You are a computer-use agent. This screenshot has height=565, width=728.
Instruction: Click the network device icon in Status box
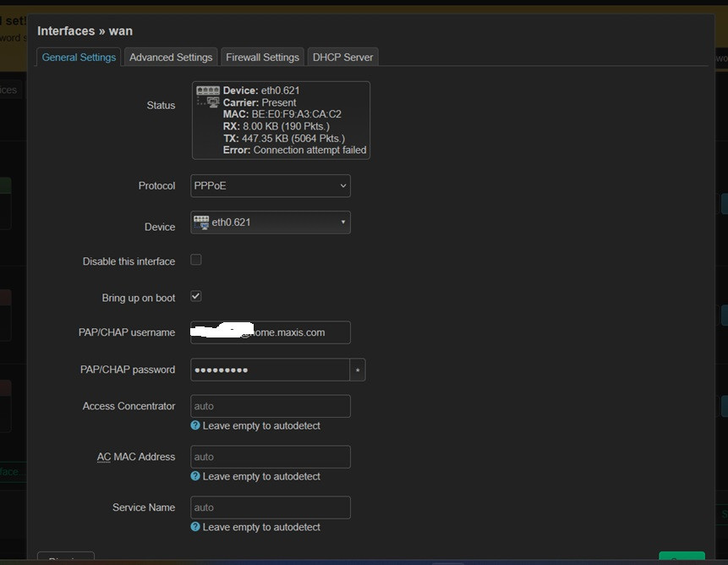tap(208, 96)
